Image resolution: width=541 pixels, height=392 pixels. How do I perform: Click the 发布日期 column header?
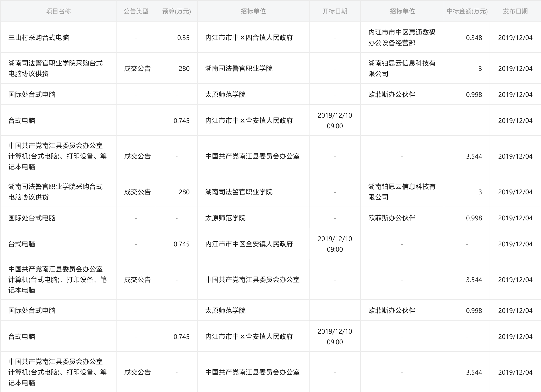pos(515,11)
